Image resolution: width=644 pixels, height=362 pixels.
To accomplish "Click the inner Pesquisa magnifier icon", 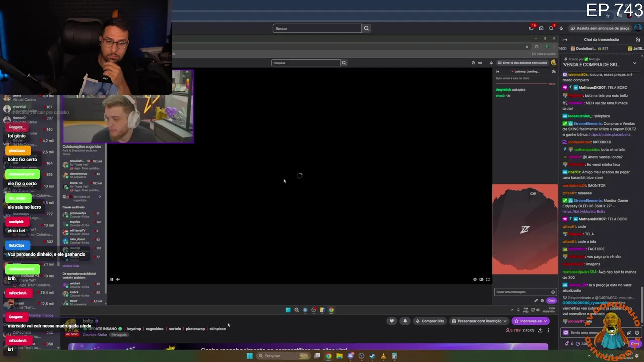I will [x=344, y=63].
